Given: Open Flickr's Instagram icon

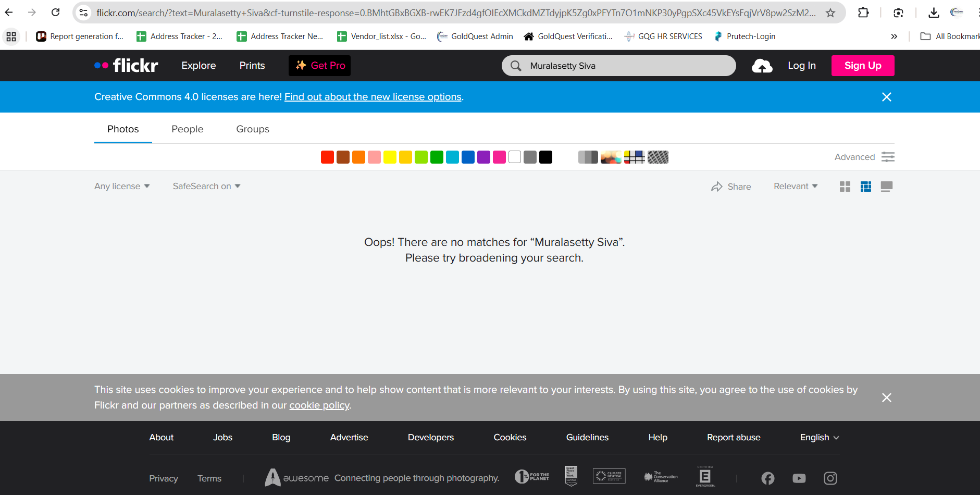Looking at the screenshot, I should pos(830,478).
